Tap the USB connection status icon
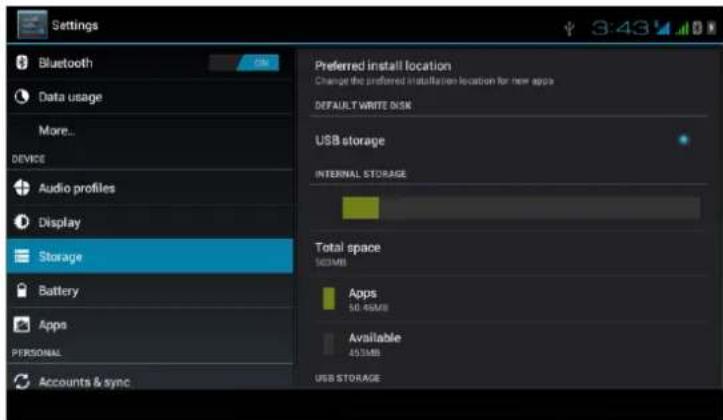Viewport: 723px width, 420px height. click(x=569, y=29)
